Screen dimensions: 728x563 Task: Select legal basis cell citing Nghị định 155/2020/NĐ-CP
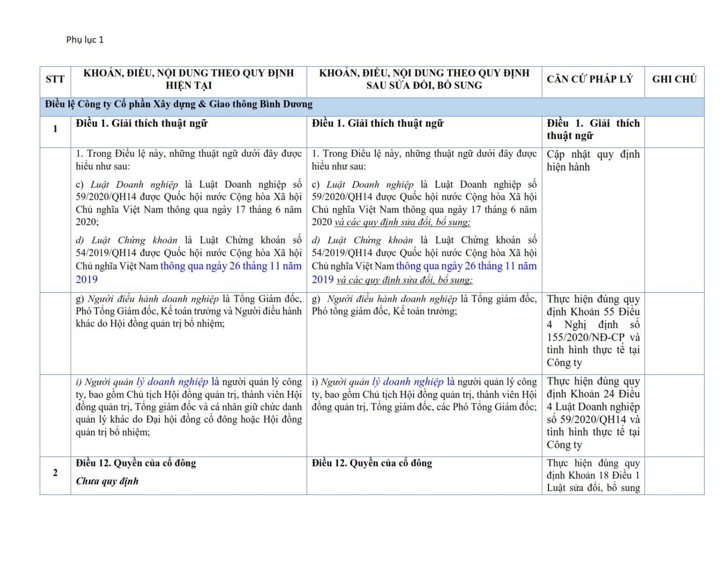tap(593, 331)
